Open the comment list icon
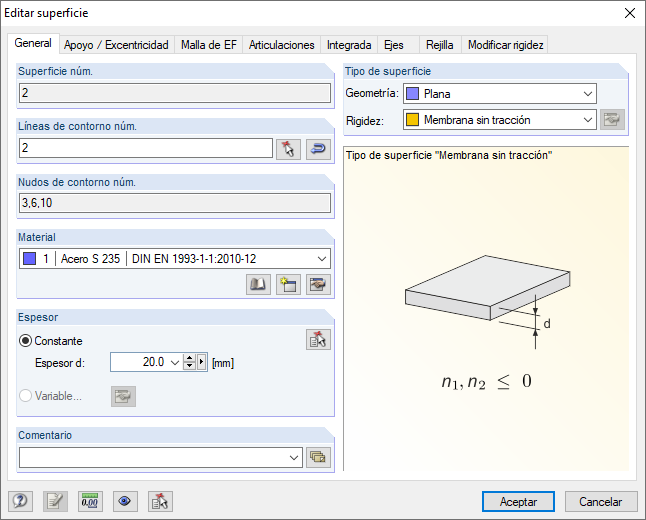The width and height of the screenshot is (646, 520). click(318, 457)
